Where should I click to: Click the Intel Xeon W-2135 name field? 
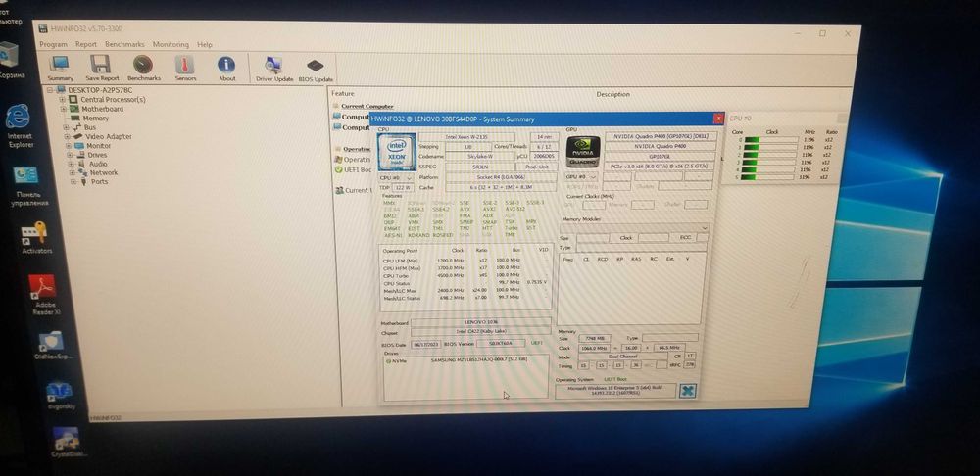click(x=466, y=137)
